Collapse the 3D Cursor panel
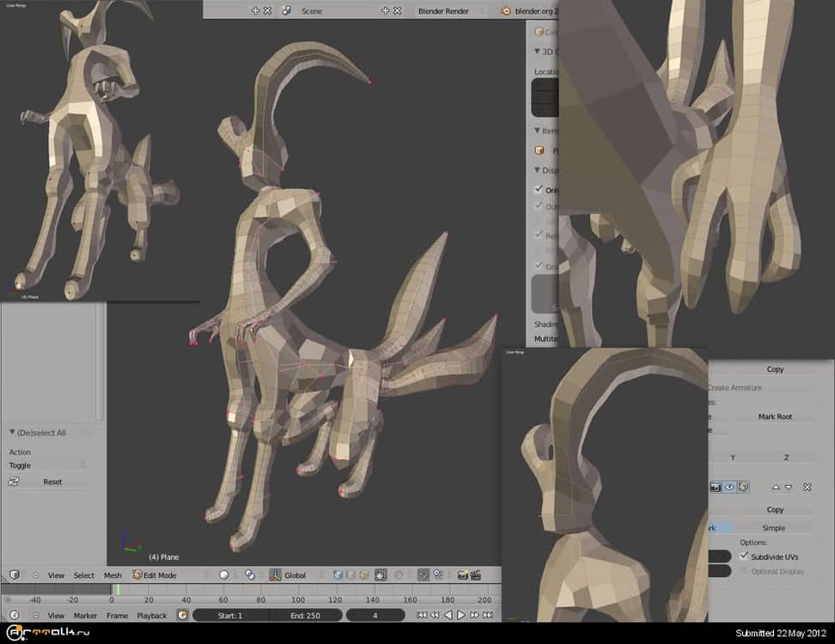The width and height of the screenshot is (835, 644). point(537,52)
